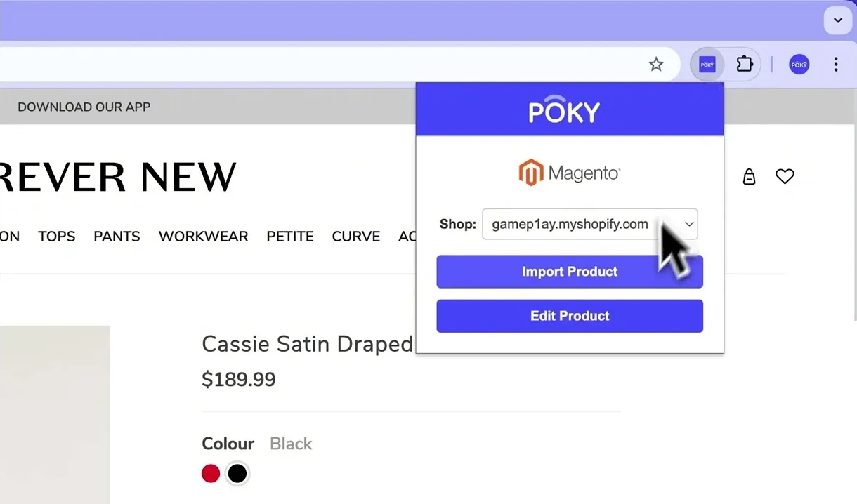
Task: Open Chrome's three-dot menu
Action: pyautogui.click(x=836, y=64)
